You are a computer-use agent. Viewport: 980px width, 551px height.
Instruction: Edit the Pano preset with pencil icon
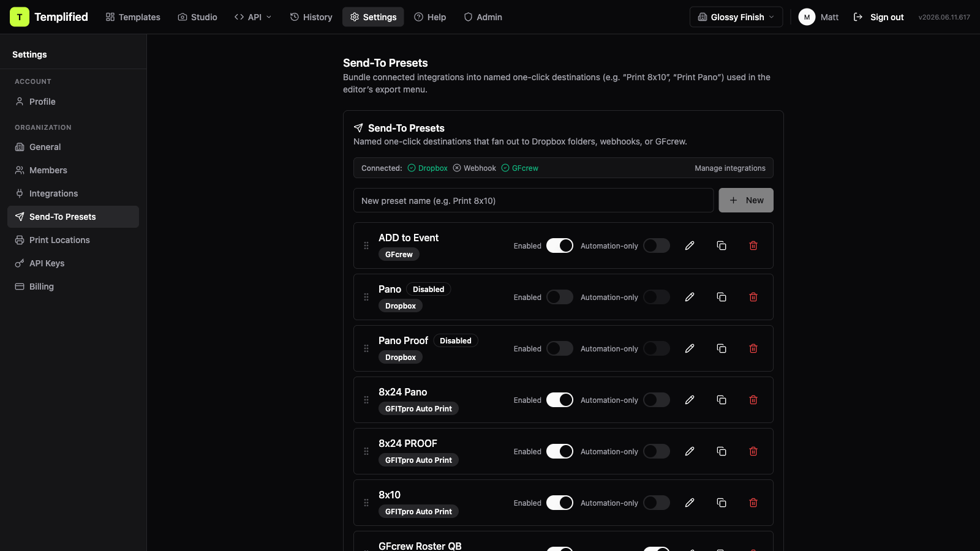click(690, 297)
